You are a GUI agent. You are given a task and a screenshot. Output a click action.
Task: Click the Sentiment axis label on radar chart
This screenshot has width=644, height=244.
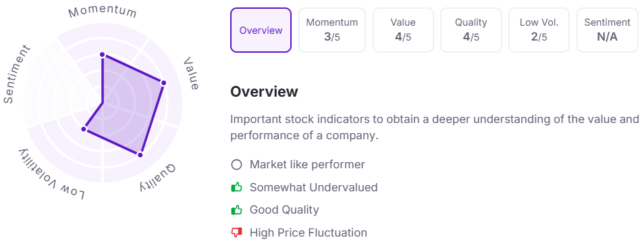16,74
